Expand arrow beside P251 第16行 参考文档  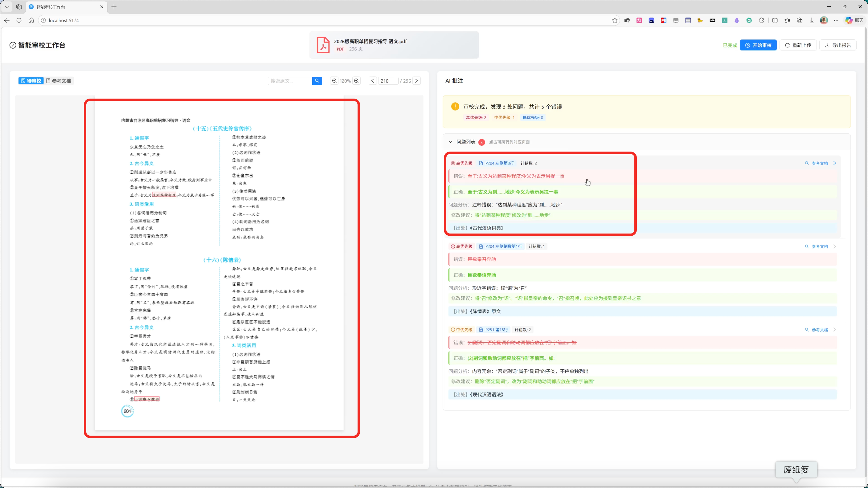[835, 329]
